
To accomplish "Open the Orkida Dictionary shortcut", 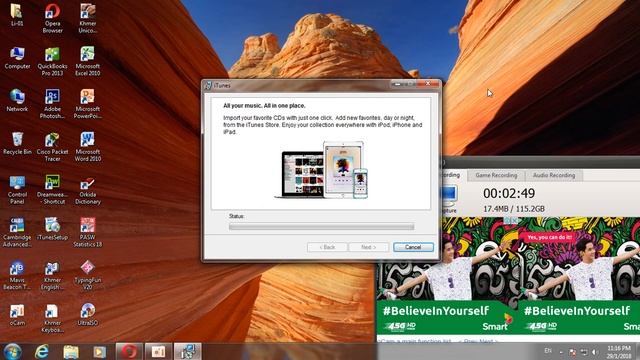I will coord(87,190).
